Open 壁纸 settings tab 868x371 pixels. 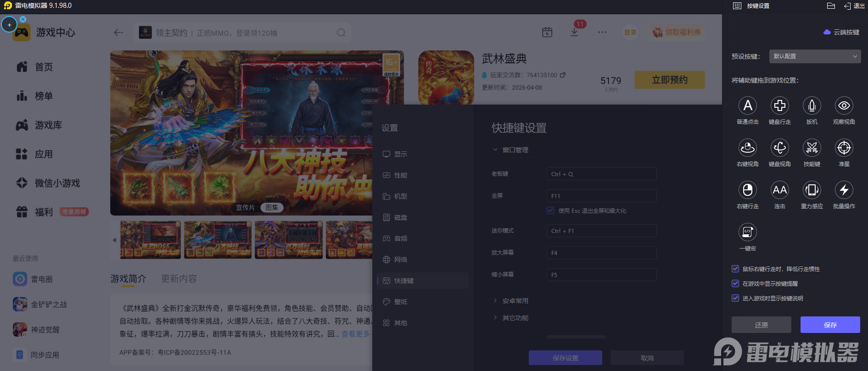(x=423, y=302)
